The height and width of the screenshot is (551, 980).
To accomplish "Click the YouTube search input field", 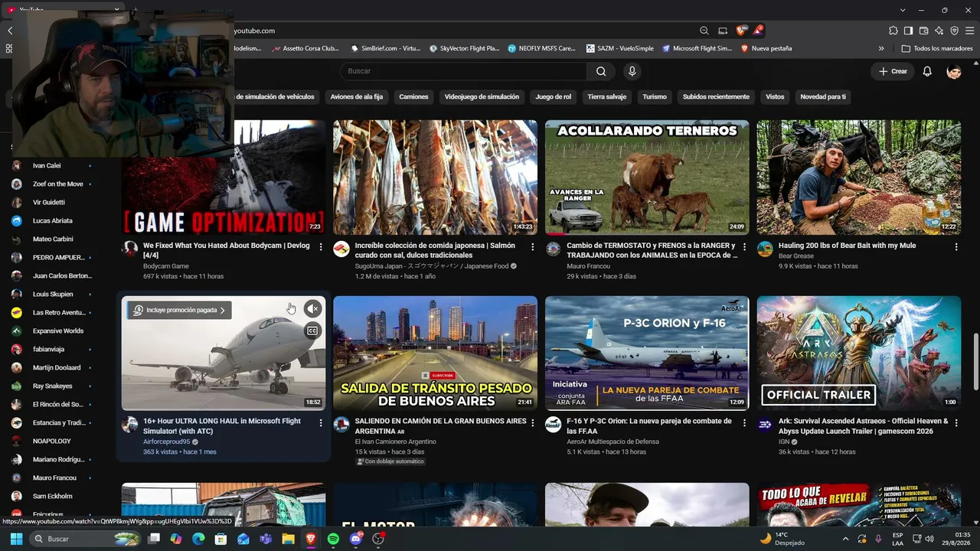I will click(463, 71).
